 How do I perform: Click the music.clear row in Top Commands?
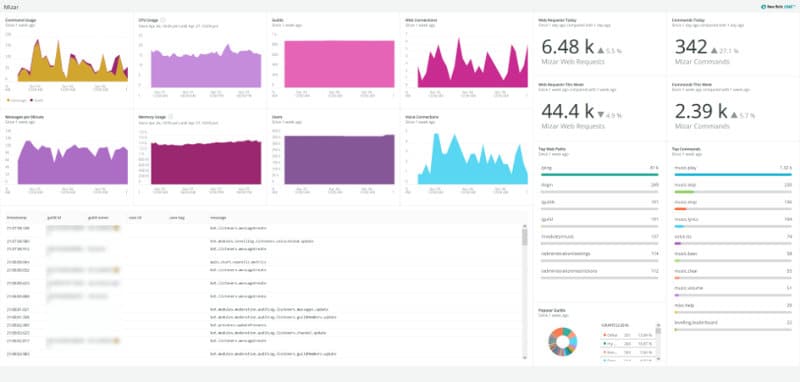click(x=733, y=274)
